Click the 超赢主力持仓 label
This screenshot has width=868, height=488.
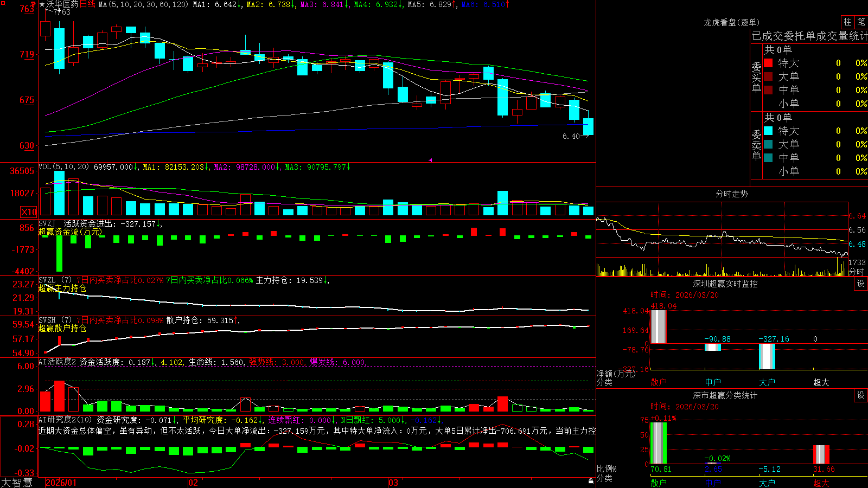click(62, 288)
